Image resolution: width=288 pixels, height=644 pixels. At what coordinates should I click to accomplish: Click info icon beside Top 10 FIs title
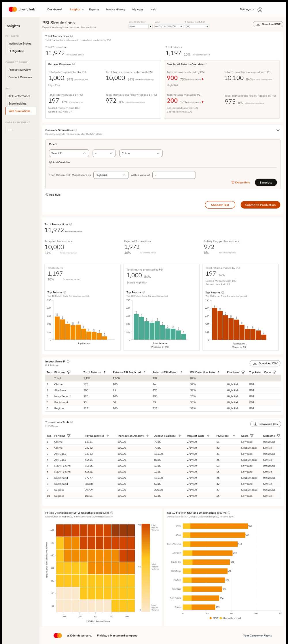point(229,513)
